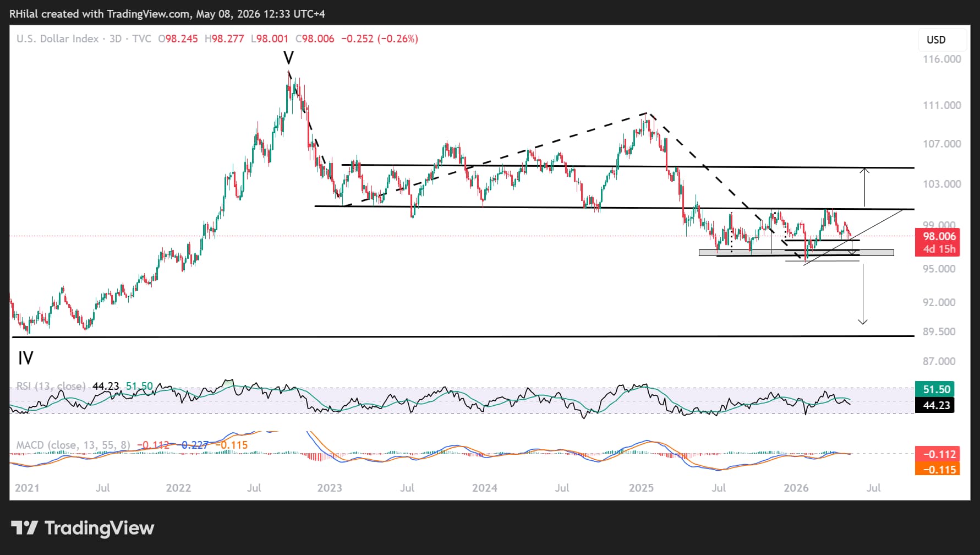The height and width of the screenshot is (555, 980).
Task: Click the change value −0.252 (−0.26%)
Action: click(380, 39)
